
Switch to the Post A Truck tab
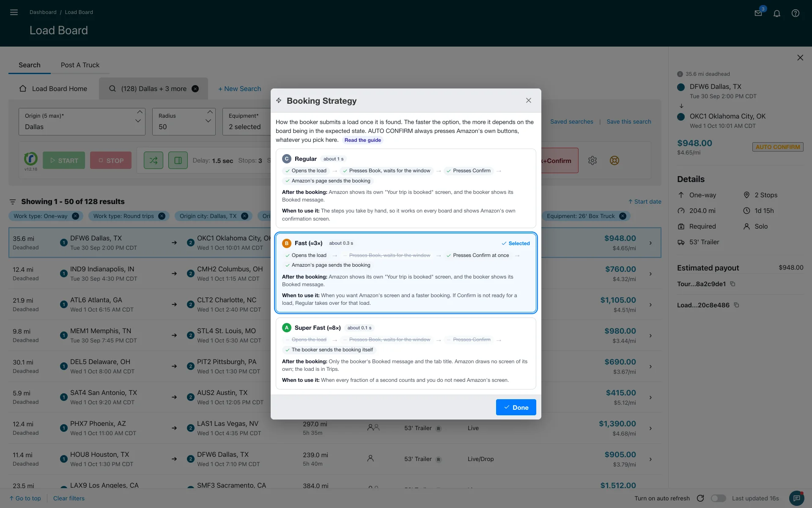80,65
